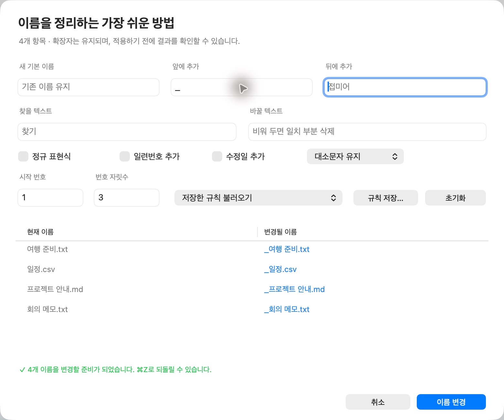Click the 앞에 추가 prefix field
This screenshot has width=504, height=420.
(x=242, y=87)
